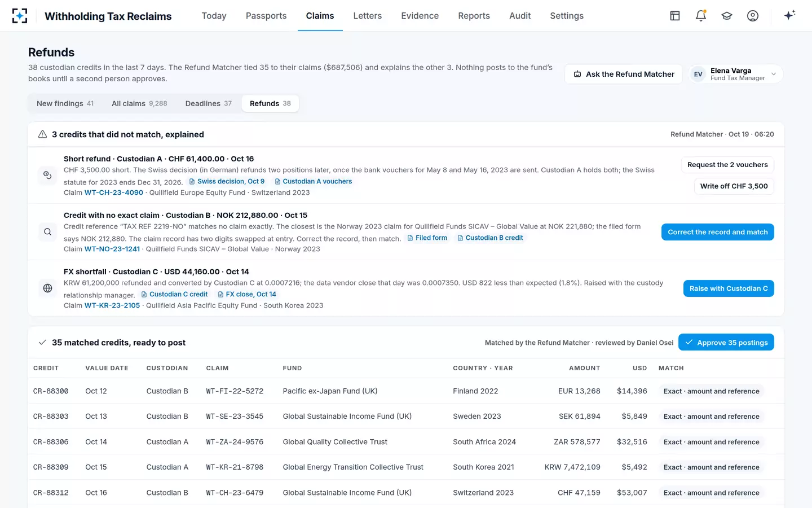Open the layout panel icon in header

[x=675, y=16]
